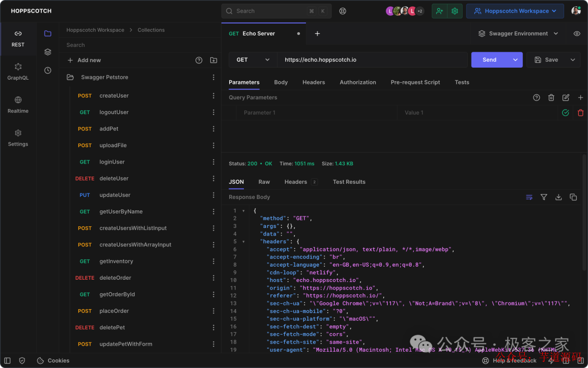Open the support lifebuoy icon in top bar
Image resolution: width=588 pixels, height=368 pixels.
[342, 11]
